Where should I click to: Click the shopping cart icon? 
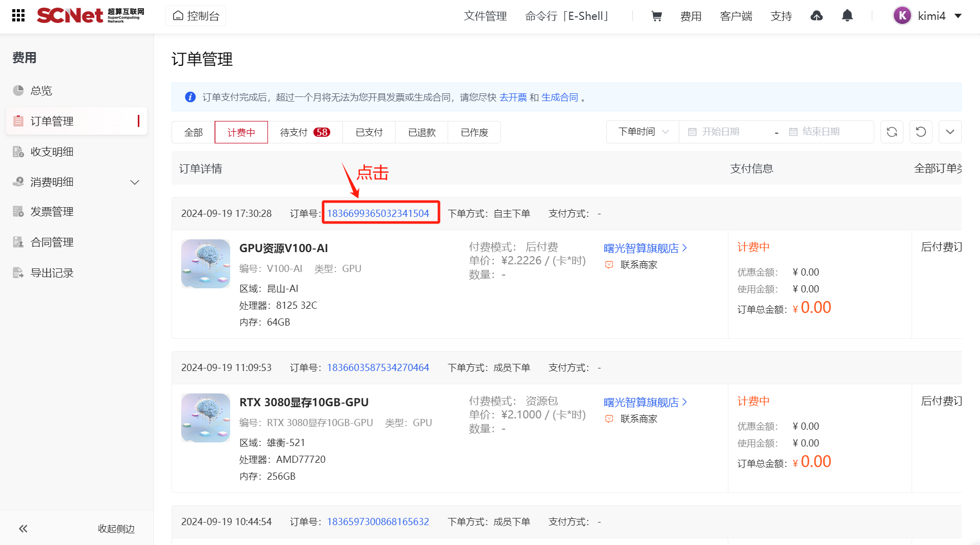pyautogui.click(x=656, y=16)
